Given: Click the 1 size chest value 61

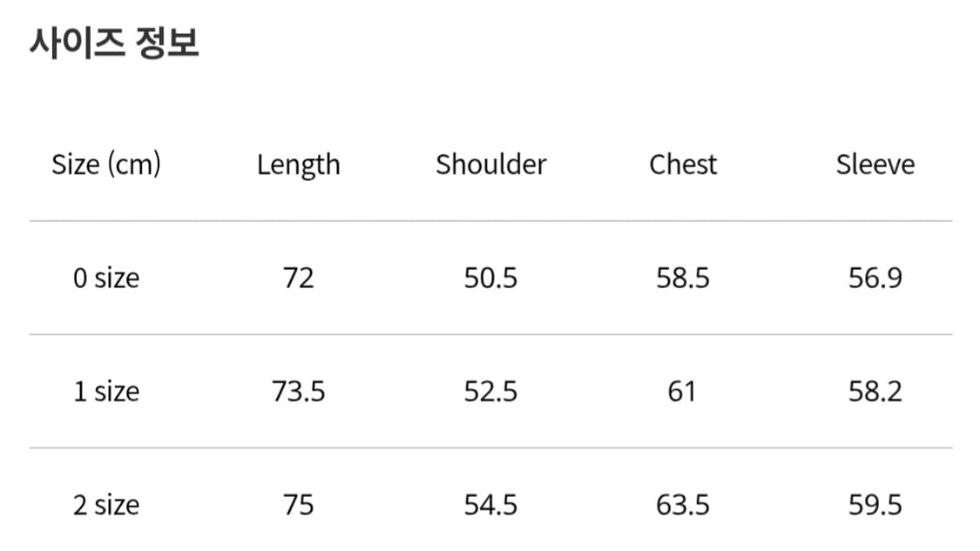Looking at the screenshot, I should [681, 392].
